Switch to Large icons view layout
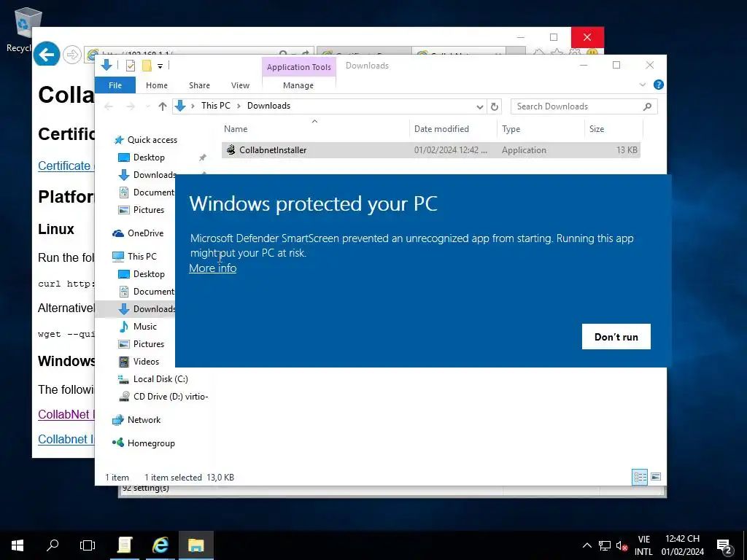The image size is (747, 560). [656, 477]
